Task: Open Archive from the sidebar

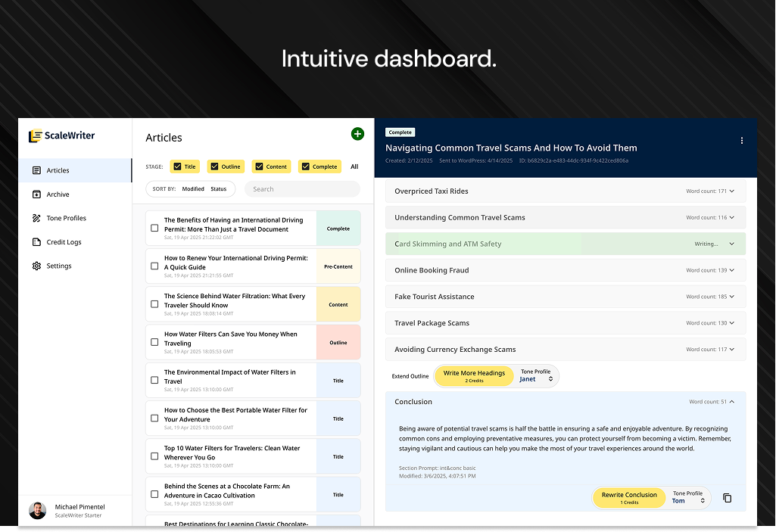Action: pyautogui.click(x=58, y=194)
